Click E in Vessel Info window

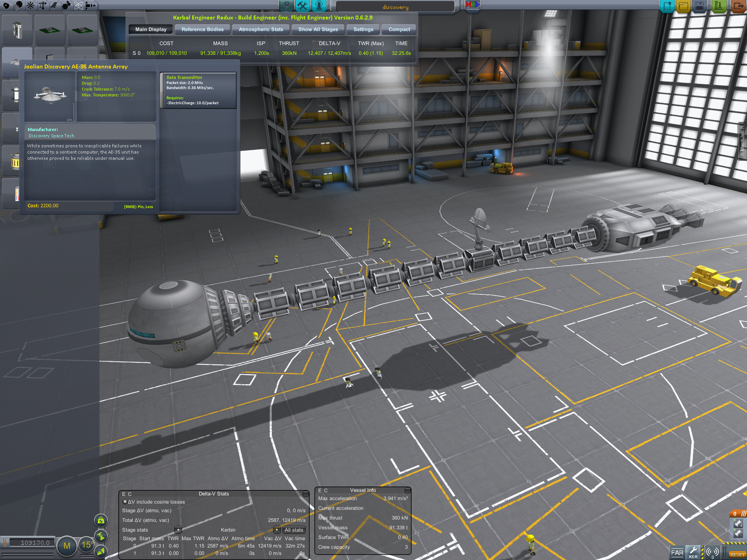(x=320, y=490)
